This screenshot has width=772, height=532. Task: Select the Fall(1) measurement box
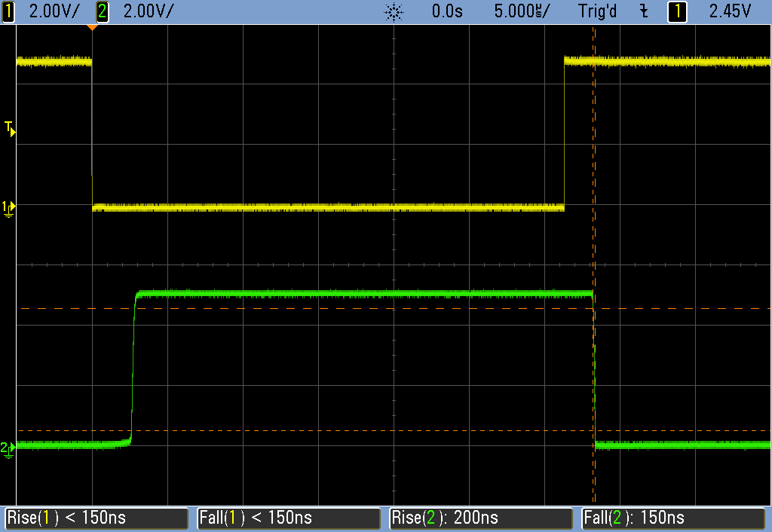[289, 518]
